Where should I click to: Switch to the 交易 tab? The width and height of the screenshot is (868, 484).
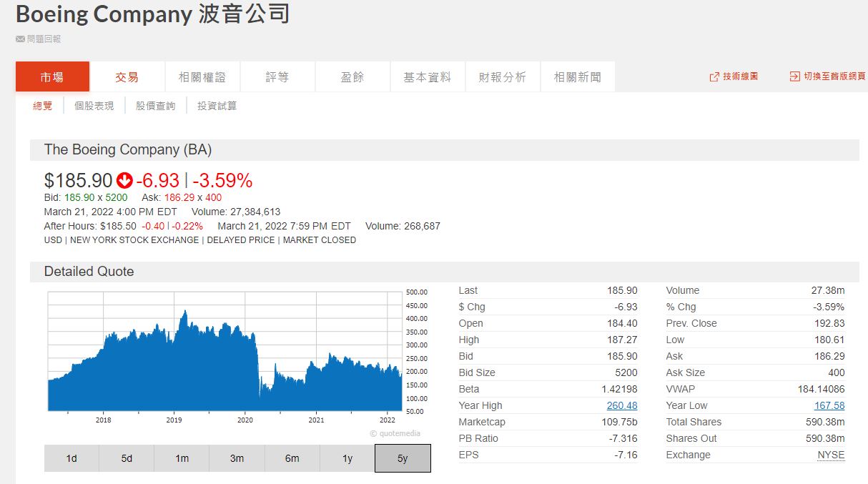[x=127, y=77]
